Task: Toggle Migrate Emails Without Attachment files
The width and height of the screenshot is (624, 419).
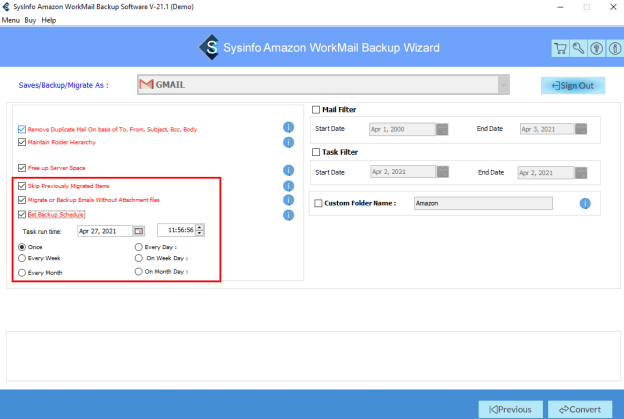Action: [x=22, y=200]
